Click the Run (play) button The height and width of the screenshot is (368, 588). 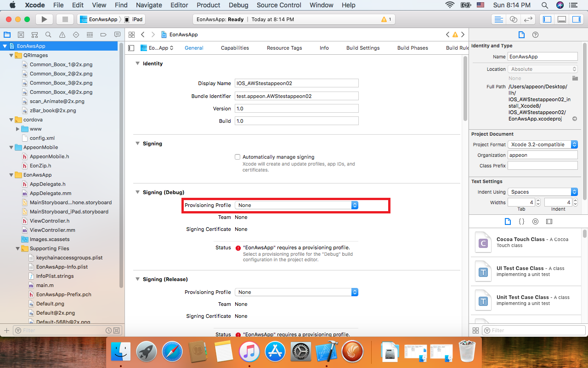pos(44,19)
